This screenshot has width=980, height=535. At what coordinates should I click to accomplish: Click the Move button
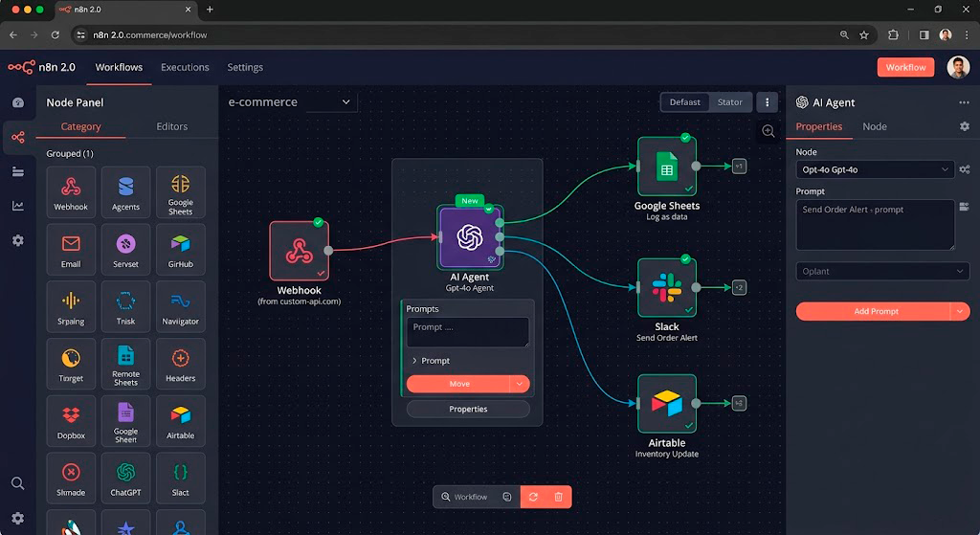(x=458, y=384)
